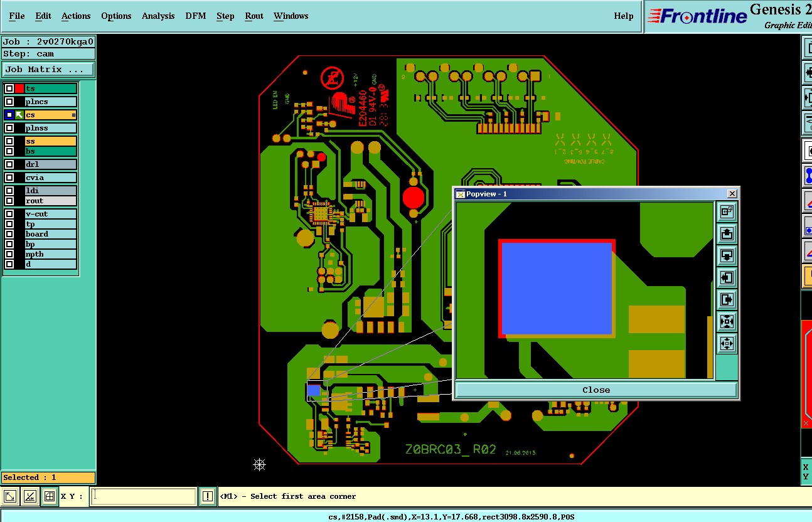Open the Frontline logo banner
This screenshot has width=812, height=522.
[698, 16]
